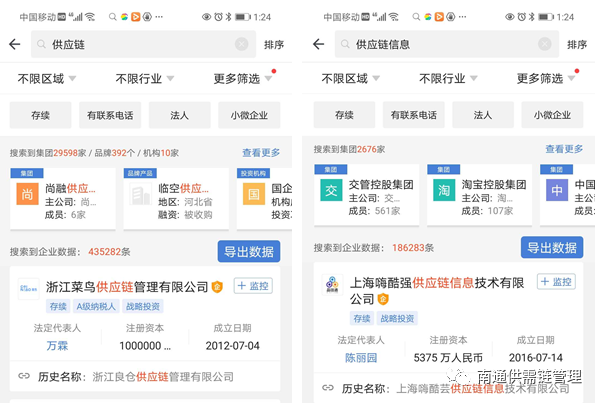This screenshot has height=403, width=601.
Task: Tap the green 淘 group logo
Action: tap(444, 190)
